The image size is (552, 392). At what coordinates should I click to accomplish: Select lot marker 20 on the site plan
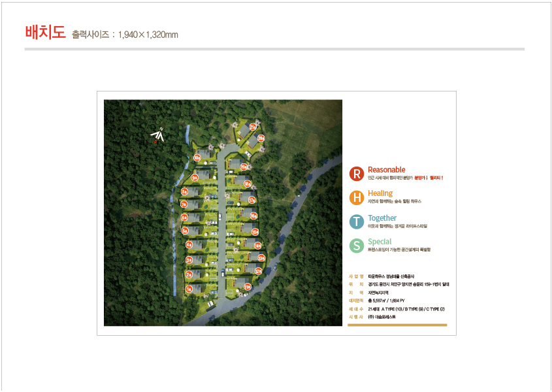pos(261,138)
